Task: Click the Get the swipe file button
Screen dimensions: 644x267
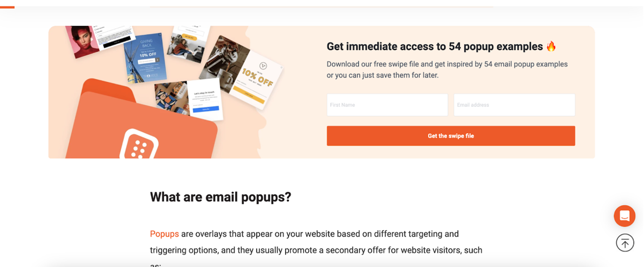Action: [x=451, y=136]
